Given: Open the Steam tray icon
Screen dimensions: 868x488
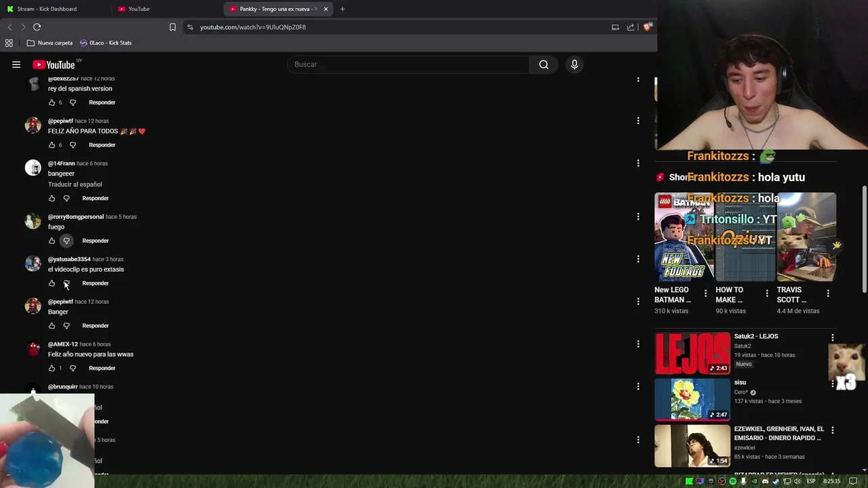Looking at the screenshot, I should 776,481.
